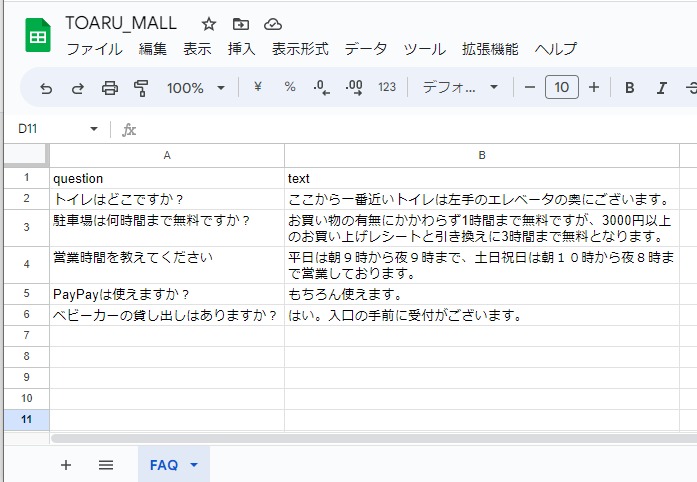Open the 表示形式 menu

(x=300, y=49)
